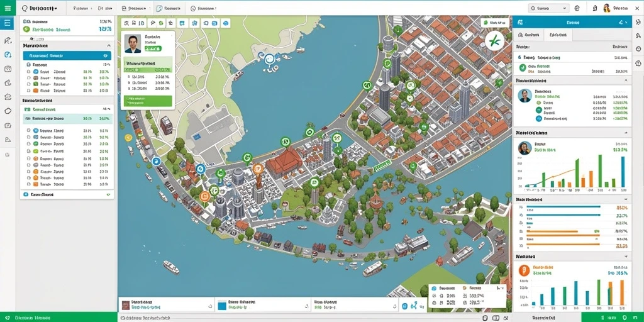Open the green hamburger menu in top-left corner
The width and height of the screenshot is (644, 322).
point(8,8)
